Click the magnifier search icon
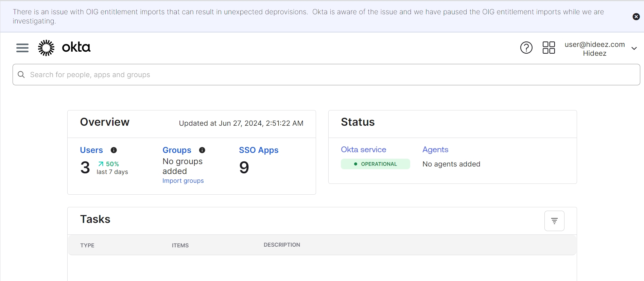This screenshot has width=644, height=281. (x=21, y=75)
